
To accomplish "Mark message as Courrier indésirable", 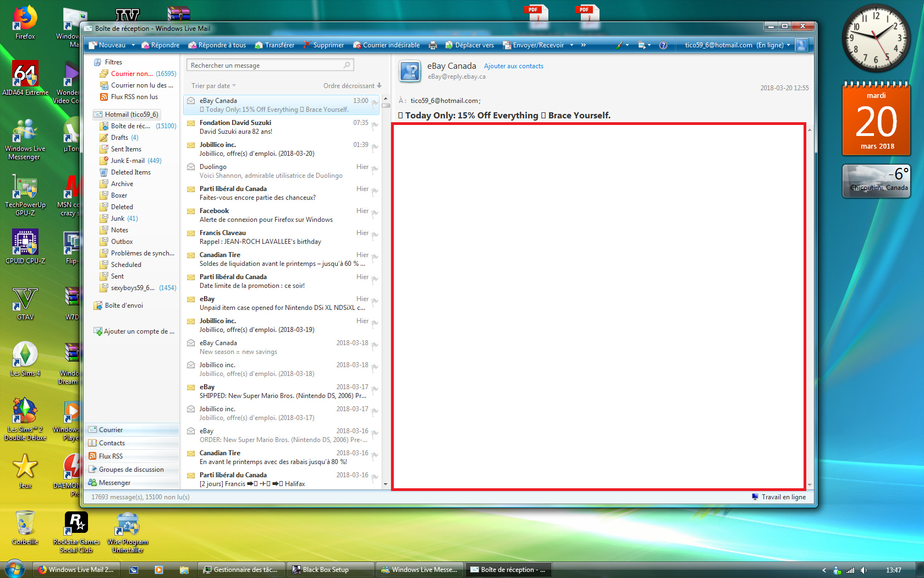I will (x=386, y=45).
